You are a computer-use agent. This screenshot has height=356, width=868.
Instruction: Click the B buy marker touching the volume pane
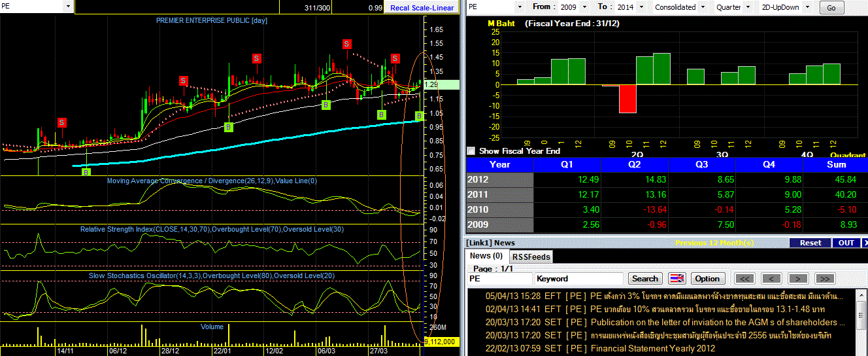click(x=86, y=172)
